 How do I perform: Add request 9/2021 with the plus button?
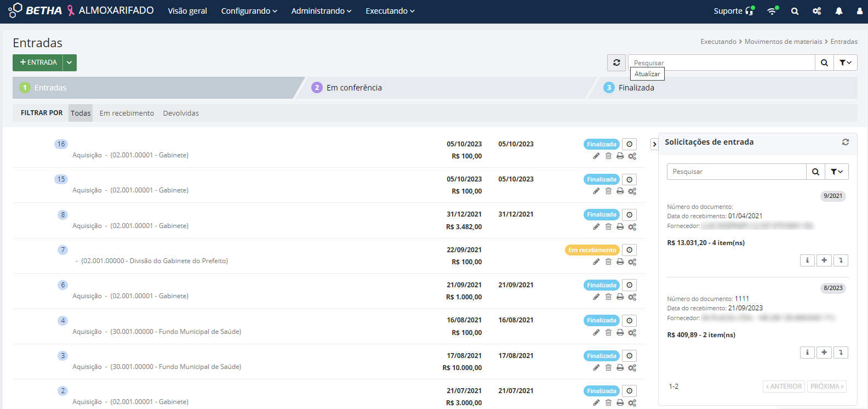click(x=824, y=260)
